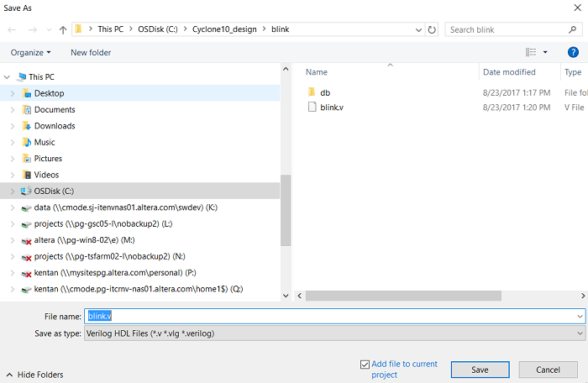This screenshot has height=383, width=588.
Task: Click file list scroll right arrow
Action: (583, 296)
